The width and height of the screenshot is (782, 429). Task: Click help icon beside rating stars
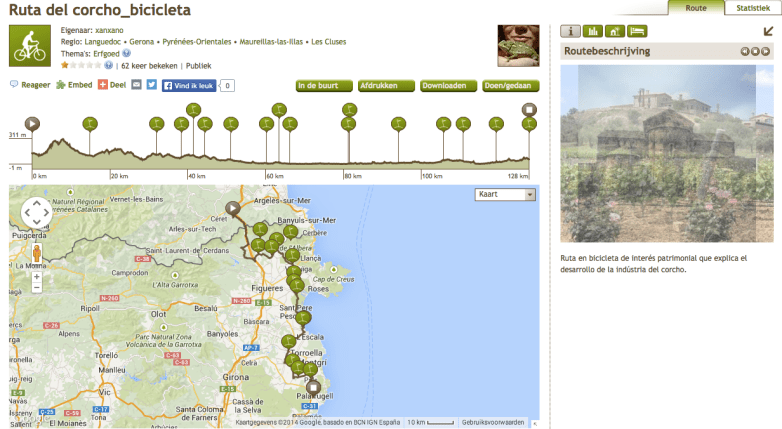point(108,65)
